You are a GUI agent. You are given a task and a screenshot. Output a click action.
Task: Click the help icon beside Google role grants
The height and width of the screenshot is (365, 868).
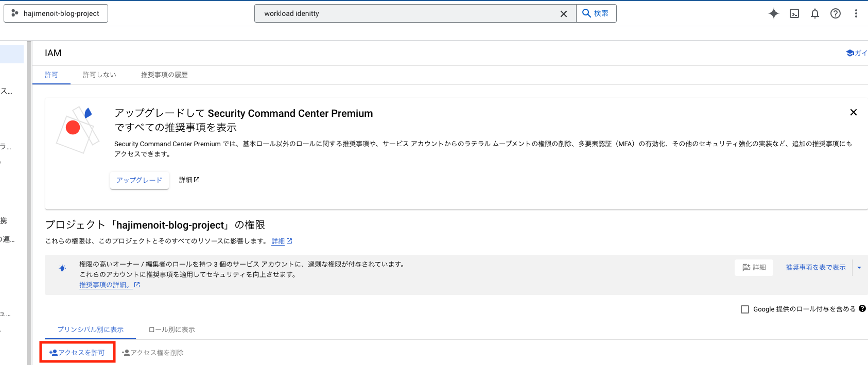862,308
